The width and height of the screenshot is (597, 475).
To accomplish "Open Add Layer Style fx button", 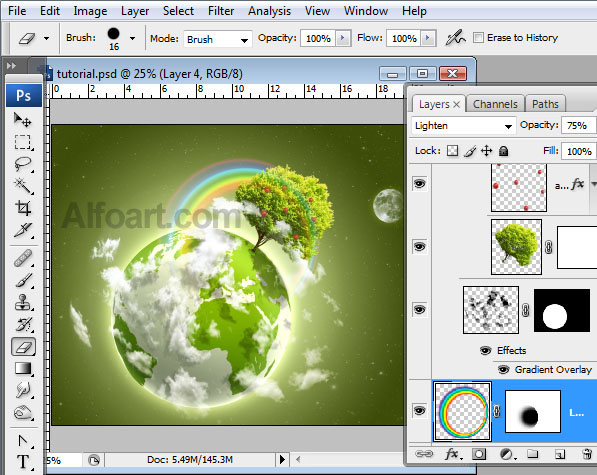I will pos(452,454).
